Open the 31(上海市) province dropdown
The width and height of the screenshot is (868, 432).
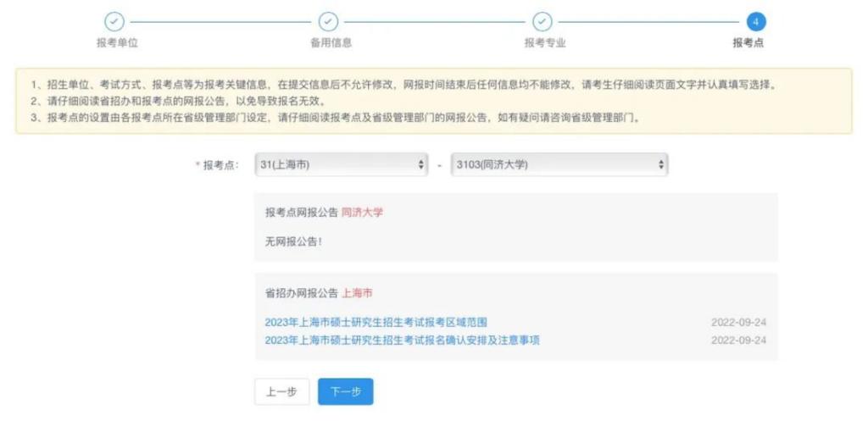[x=341, y=164]
